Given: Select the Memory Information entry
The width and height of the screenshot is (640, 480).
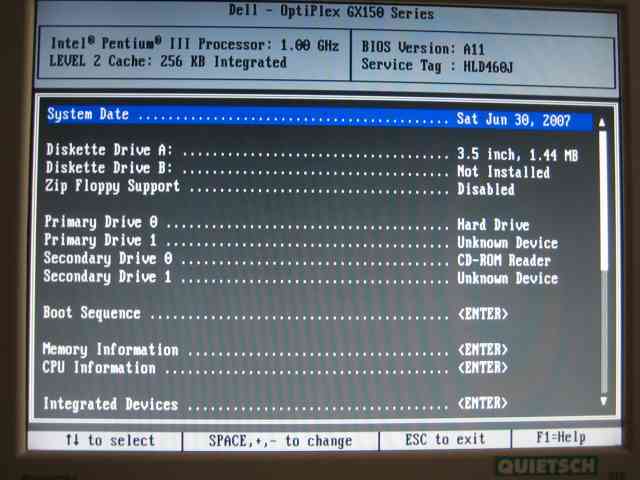Looking at the screenshot, I should coord(275,349).
